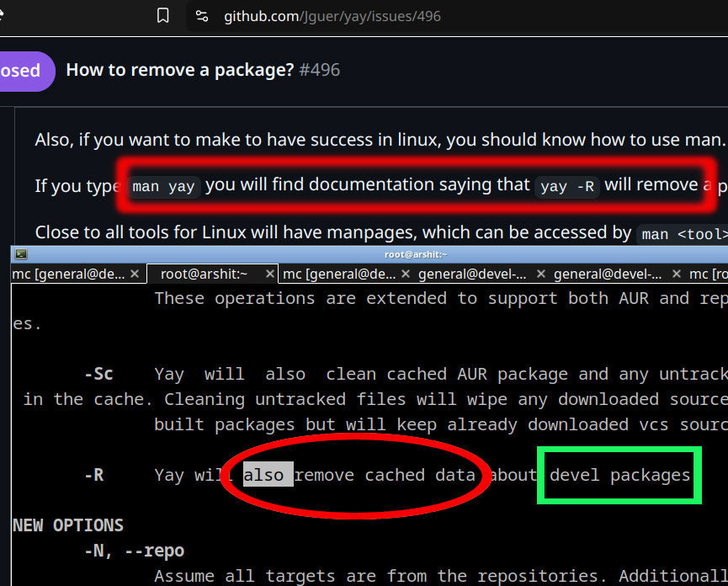Close the fourth 'general@devel-...' tab
The width and height of the screenshot is (728, 586).
click(541, 274)
